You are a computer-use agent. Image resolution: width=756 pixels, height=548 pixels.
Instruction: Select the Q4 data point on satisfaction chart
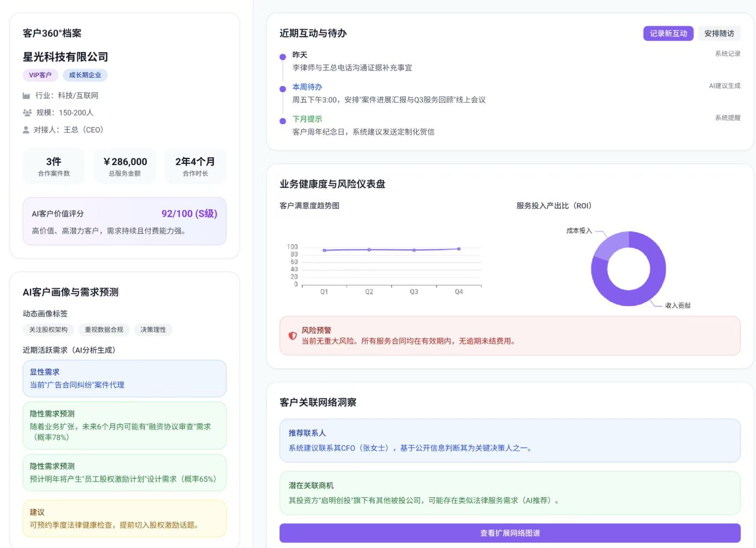tap(458, 249)
